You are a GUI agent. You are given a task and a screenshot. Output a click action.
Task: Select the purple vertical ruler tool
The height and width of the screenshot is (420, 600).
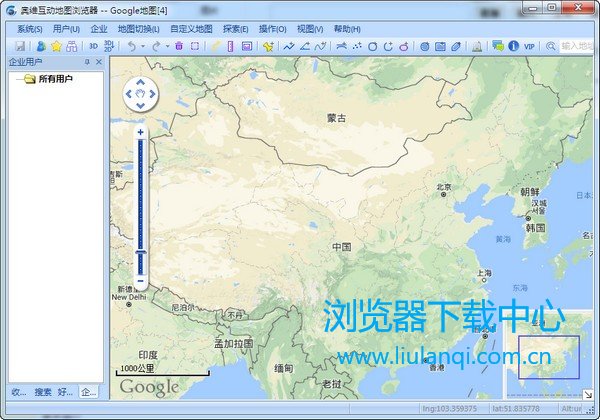[x=230, y=46]
